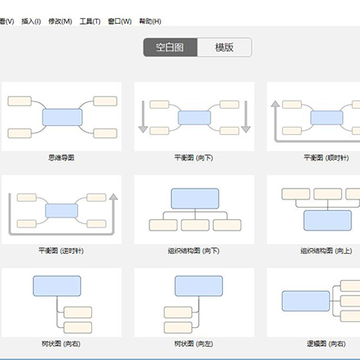
Task: Switch to the 模版 tab
Action: [x=224, y=47]
